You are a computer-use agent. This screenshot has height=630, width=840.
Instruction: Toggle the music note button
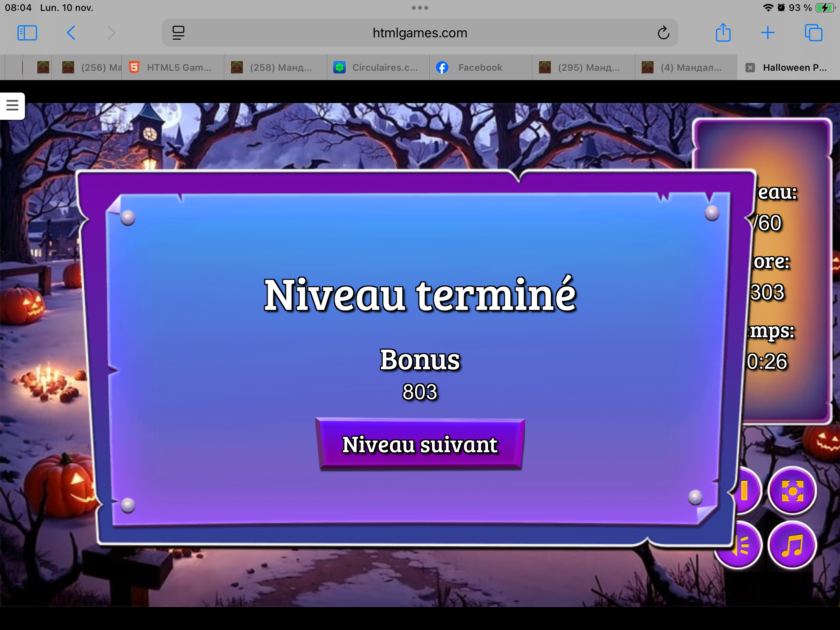pos(792,545)
